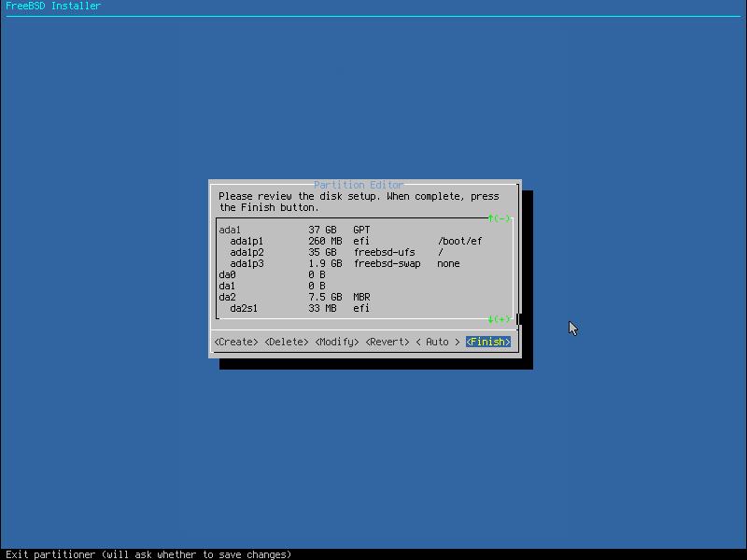The width and height of the screenshot is (747, 560).
Task: Select the da2 MBR disk row
Action: [364, 297]
